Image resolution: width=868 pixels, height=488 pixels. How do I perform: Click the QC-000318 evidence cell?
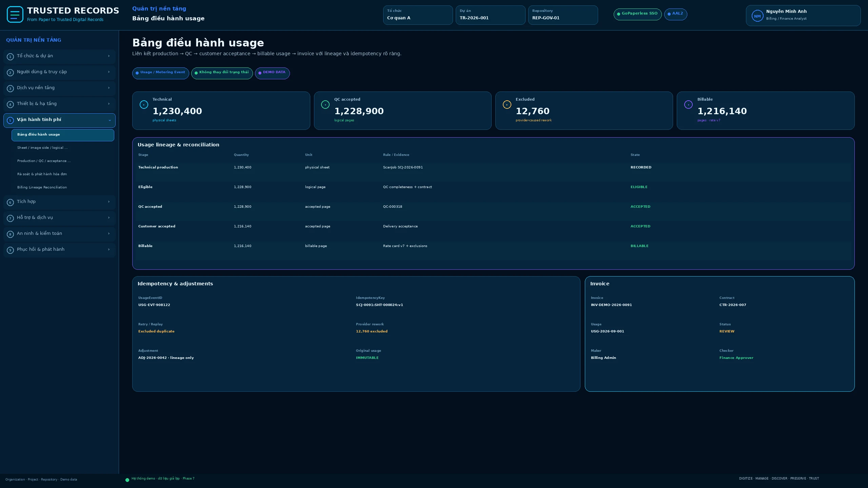[x=393, y=207]
